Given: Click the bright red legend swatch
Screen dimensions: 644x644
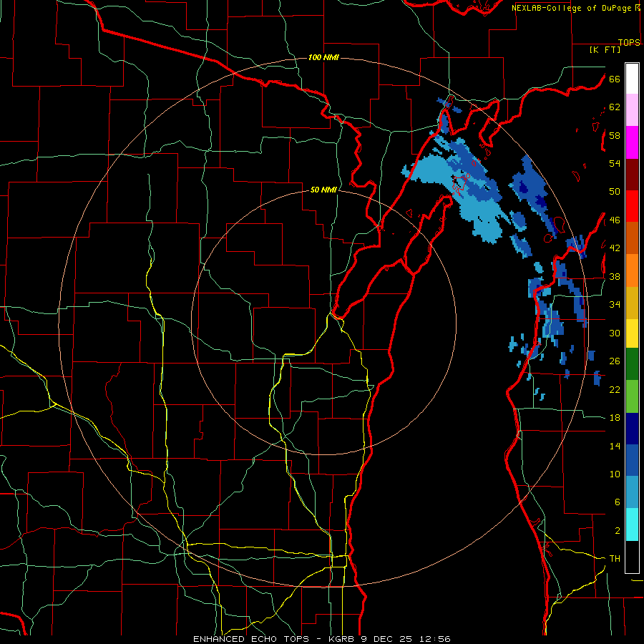Looking at the screenshot, I should coord(632,206).
